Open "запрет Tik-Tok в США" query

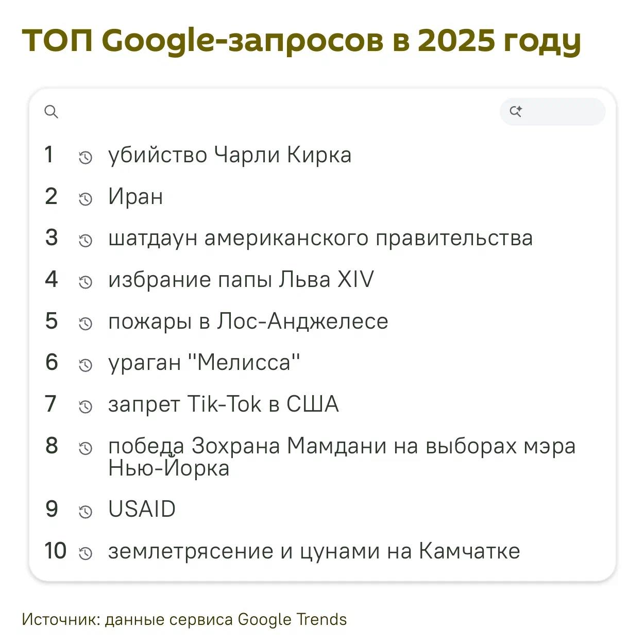click(x=223, y=404)
